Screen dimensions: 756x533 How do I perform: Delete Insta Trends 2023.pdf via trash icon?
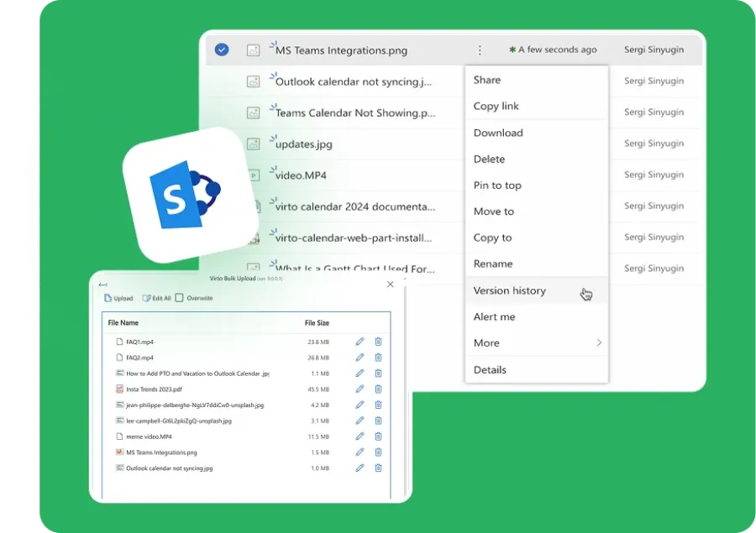click(379, 389)
